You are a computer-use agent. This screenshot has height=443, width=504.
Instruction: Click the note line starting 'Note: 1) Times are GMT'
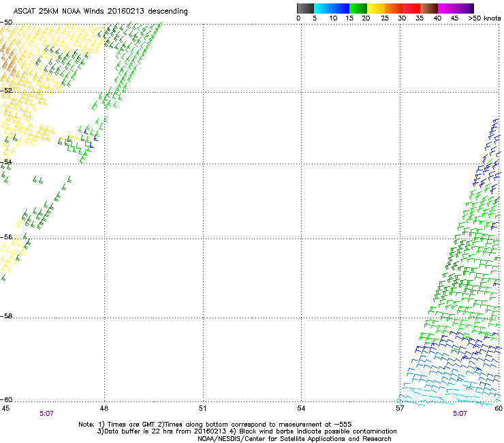(x=215, y=425)
